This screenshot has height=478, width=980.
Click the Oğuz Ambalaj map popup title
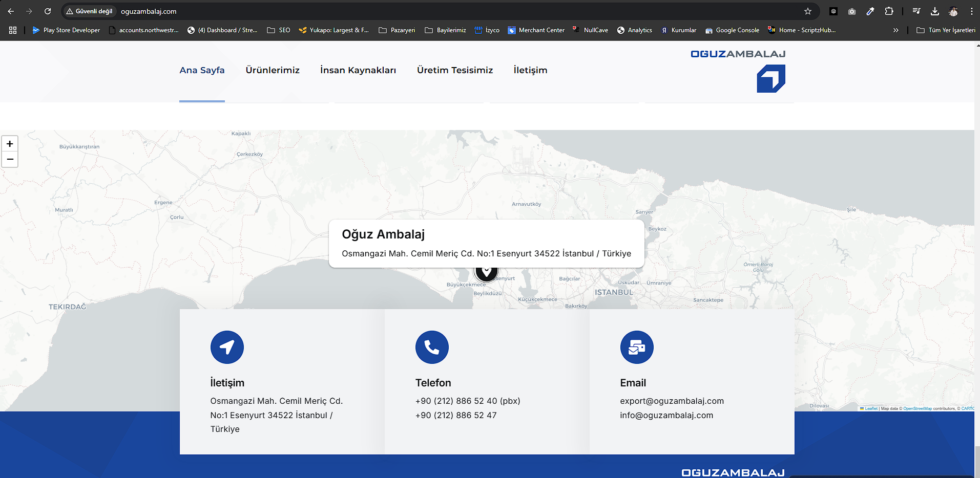pyautogui.click(x=383, y=234)
